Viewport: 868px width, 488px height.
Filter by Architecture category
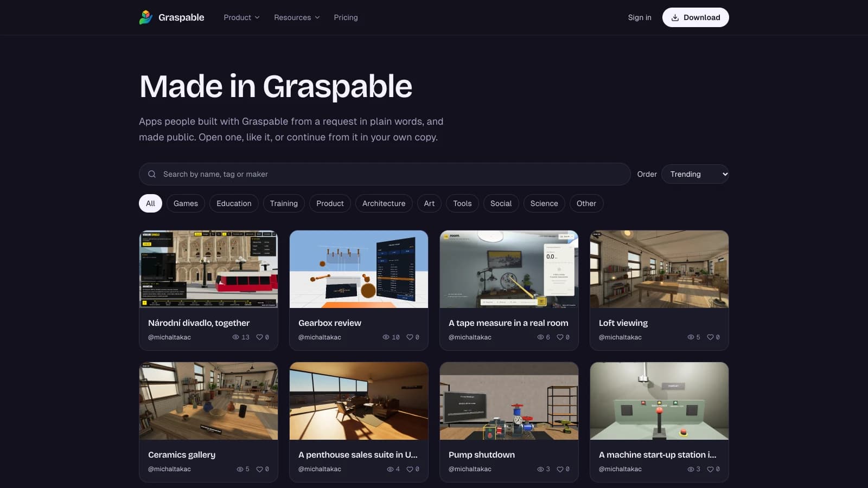coord(384,203)
